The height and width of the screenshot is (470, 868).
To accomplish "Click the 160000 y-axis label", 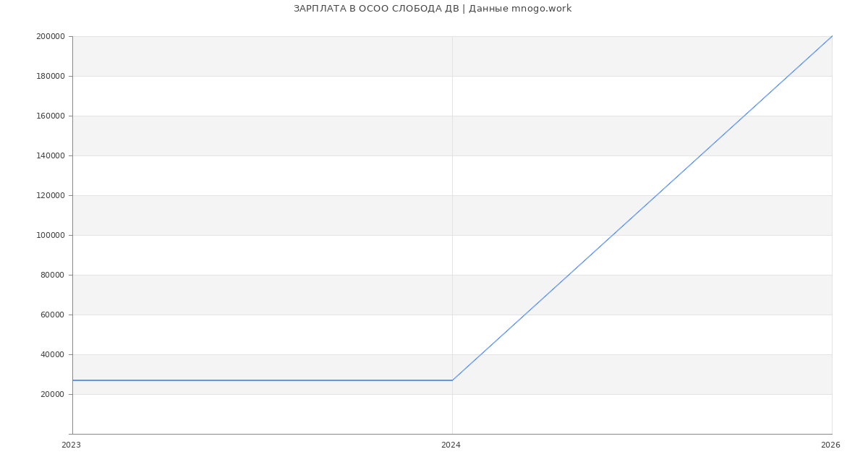I will [x=51, y=116].
